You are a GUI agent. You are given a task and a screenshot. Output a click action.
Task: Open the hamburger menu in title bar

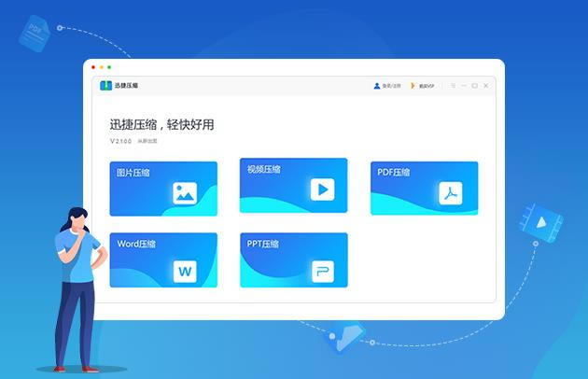coord(453,86)
